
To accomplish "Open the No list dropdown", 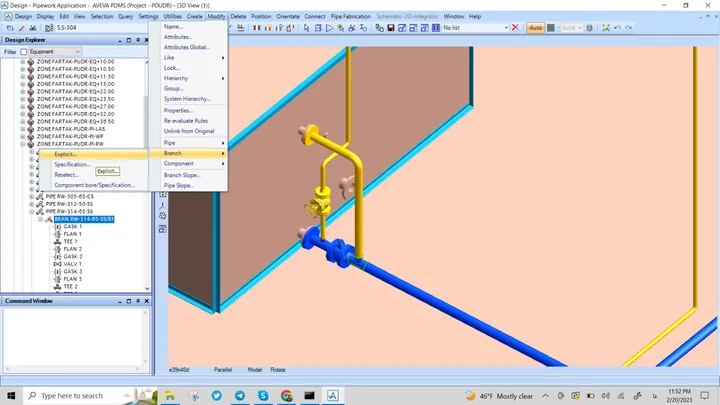I will [x=476, y=28].
